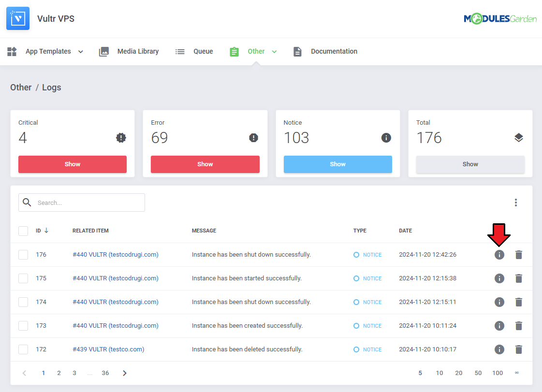Delete log entry 175 with trash icon
The height and width of the screenshot is (392, 542).
518,278
